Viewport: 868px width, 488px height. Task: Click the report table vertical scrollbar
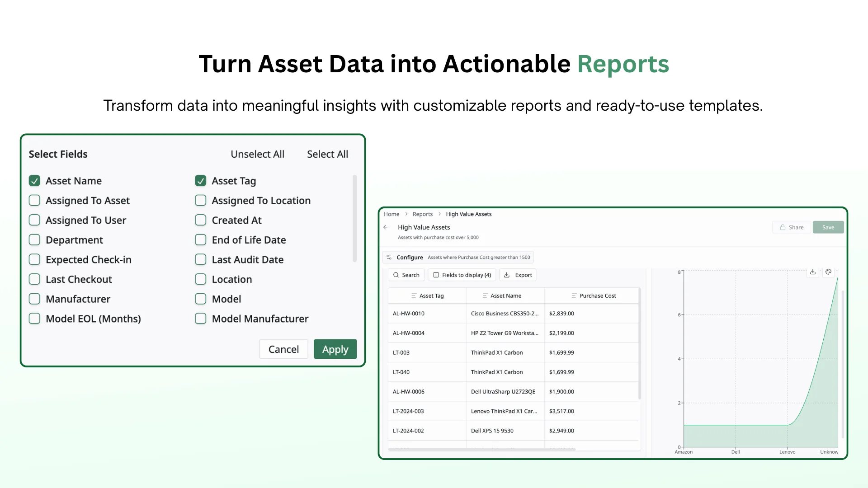pyautogui.click(x=639, y=344)
